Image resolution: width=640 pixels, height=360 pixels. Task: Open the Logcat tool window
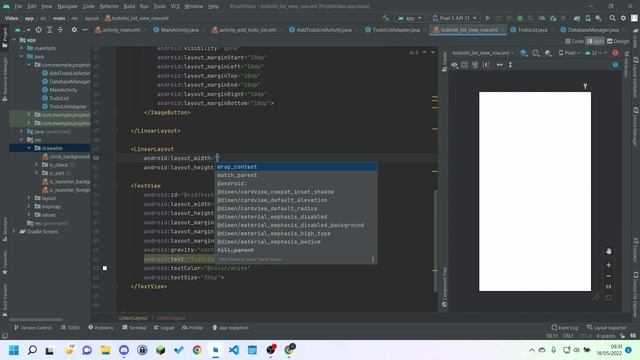tap(164, 328)
